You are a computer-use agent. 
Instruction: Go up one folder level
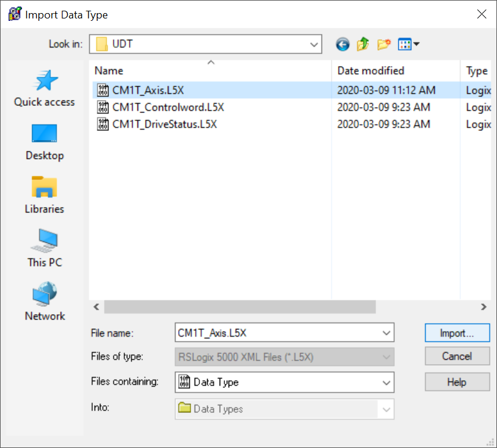pyautogui.click(x=362, y=44)
